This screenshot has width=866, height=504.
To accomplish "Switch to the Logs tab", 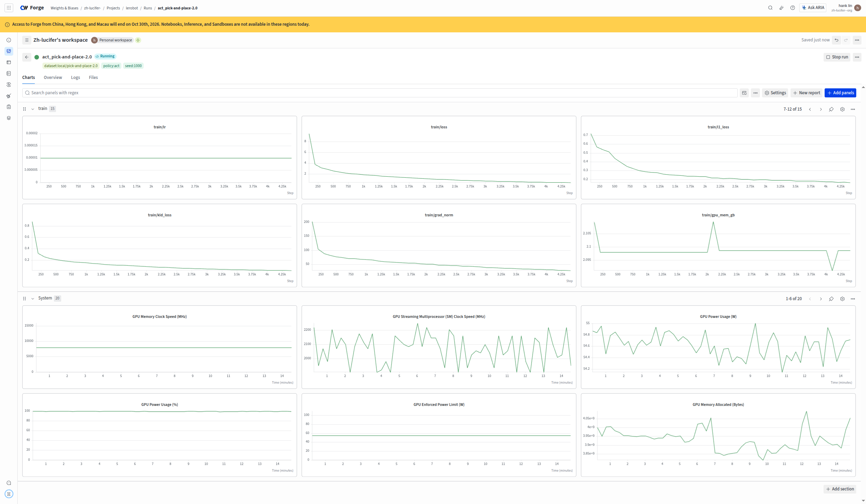I will 75,78.
